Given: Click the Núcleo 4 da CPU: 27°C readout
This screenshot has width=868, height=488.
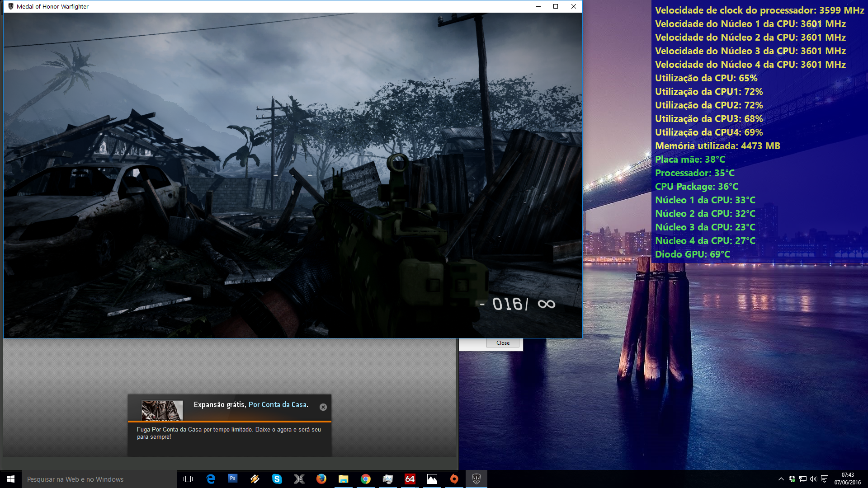Looking at the screenshot, I should pyautogui.click(x=705, y=241).
